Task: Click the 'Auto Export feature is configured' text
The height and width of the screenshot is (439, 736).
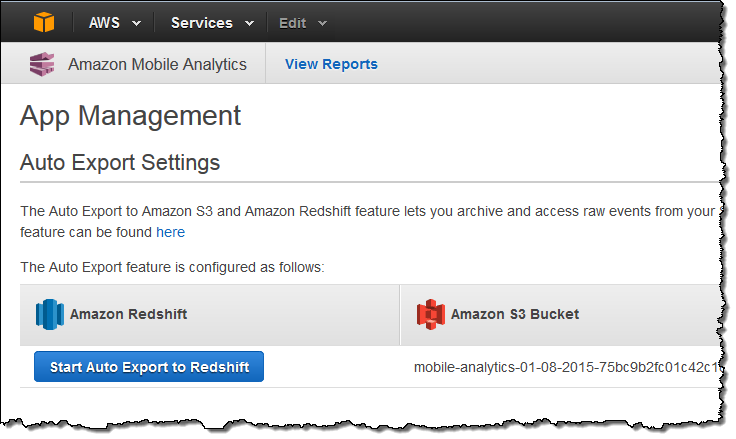Action: tap(172, 267)
